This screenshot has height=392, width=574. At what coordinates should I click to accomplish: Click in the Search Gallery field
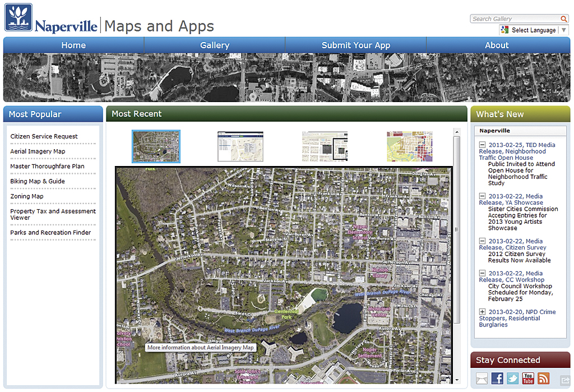pyautogui.click(x=516, y=19)
